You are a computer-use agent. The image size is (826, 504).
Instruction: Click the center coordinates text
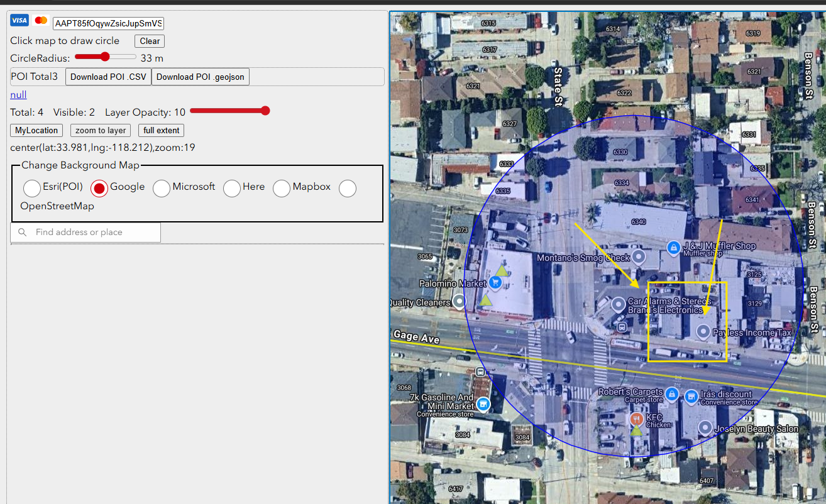coord(102,148)
